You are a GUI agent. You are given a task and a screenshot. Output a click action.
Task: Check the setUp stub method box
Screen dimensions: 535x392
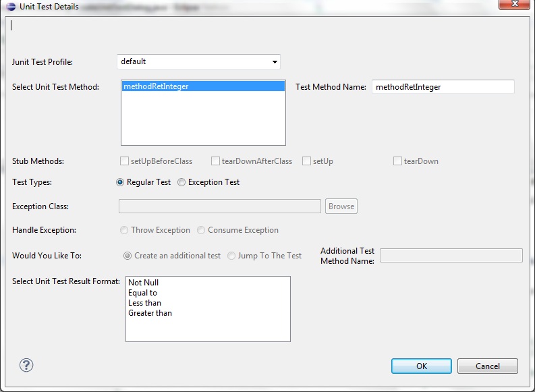click(x=307, y=161)
